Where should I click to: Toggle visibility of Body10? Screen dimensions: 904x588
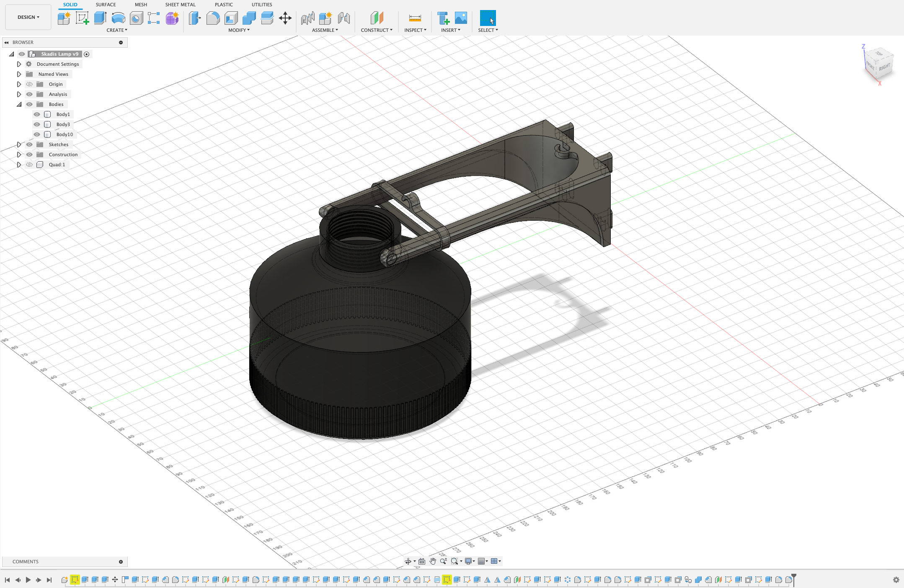pos(37,134)
